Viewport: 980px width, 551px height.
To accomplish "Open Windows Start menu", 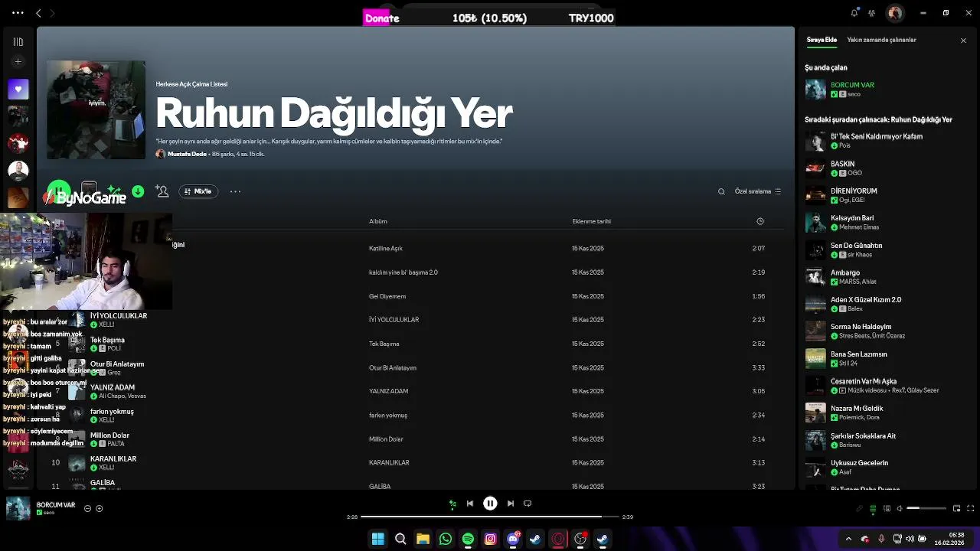I will pos(377,539).
